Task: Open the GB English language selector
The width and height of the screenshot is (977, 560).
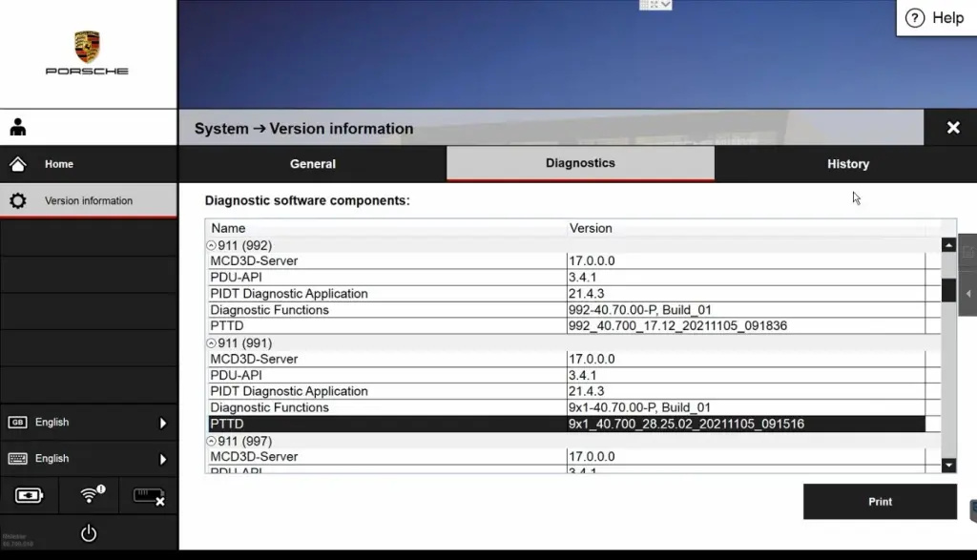Action: [x=88, y=423]
